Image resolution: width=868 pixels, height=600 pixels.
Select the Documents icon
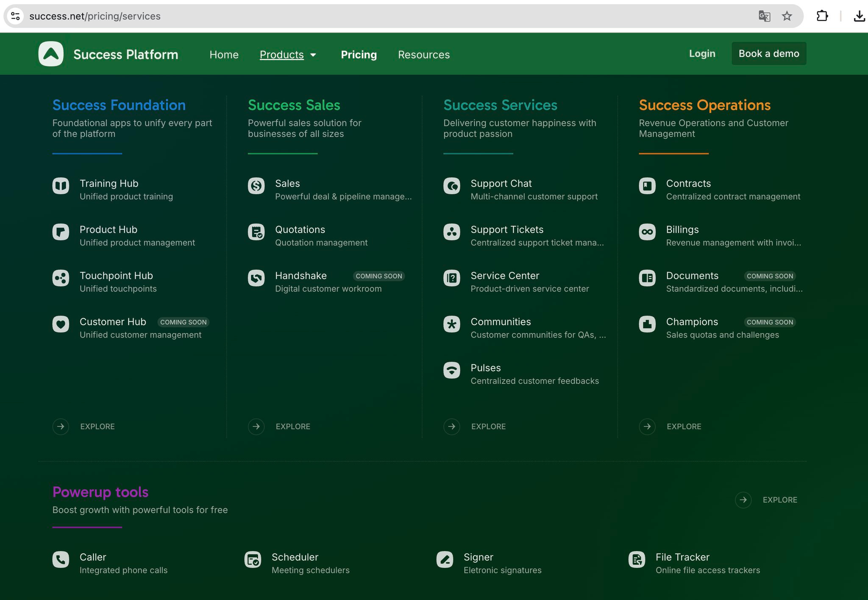tap(647, 278)
